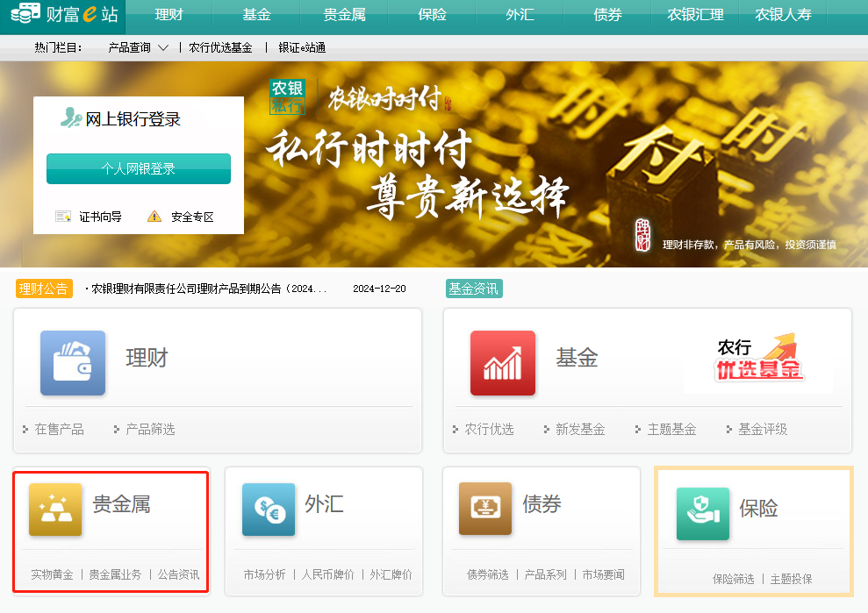Click the 证书向导 link
868x613 pixels.
pos(100,217)
